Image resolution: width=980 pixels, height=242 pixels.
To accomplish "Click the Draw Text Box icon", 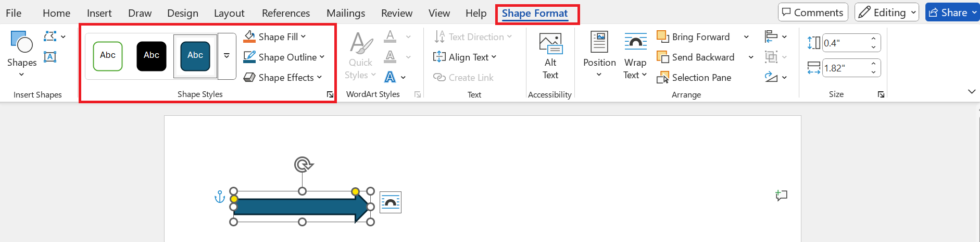I will tap(50, 57).
